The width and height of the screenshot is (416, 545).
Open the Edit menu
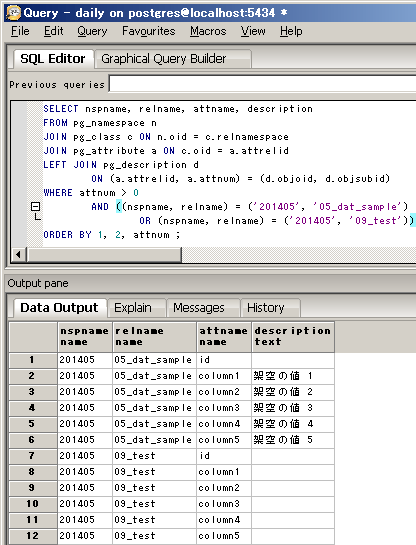(x=54, y=31)
